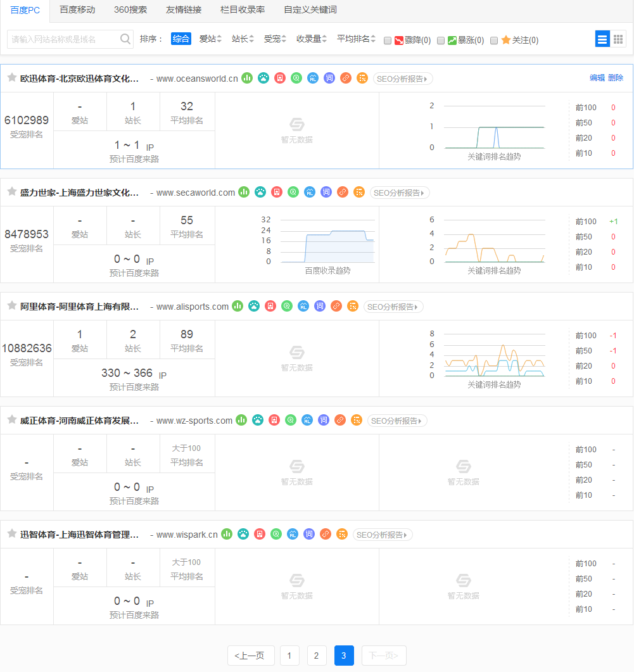Click green bar-chart icon for secaworld.com
634x672 pixels.
pos(244,192)
